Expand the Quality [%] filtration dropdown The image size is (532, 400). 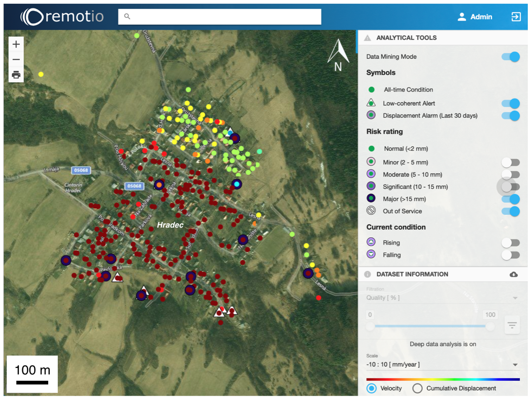[442, 298]
